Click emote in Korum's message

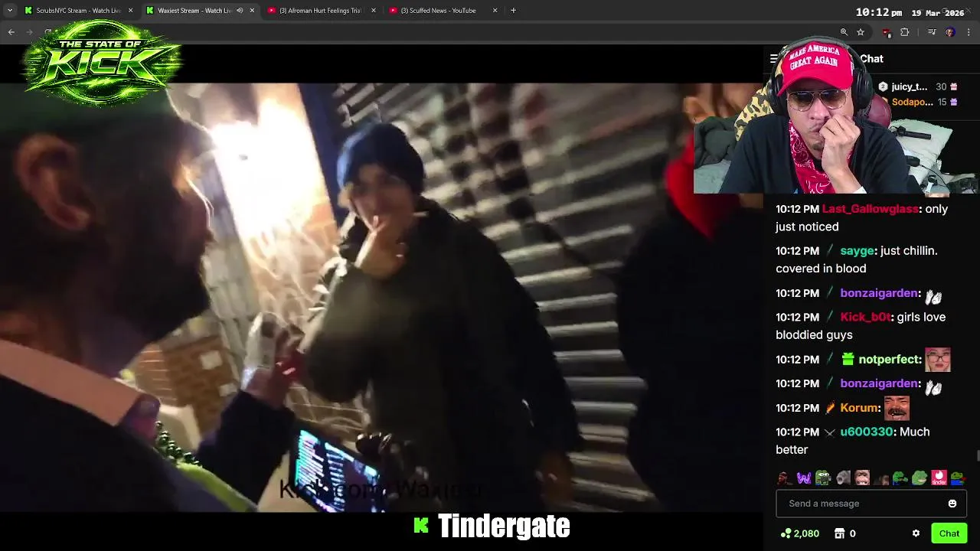[897, 408]
